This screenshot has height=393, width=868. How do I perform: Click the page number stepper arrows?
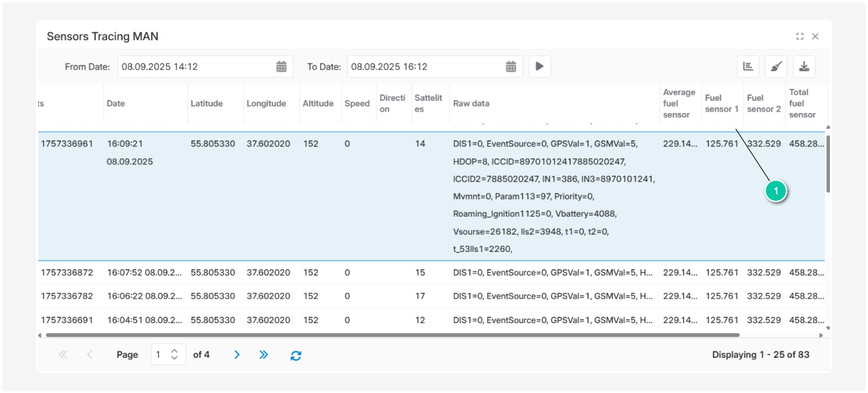pyautogui.click(x=174, y=355)
